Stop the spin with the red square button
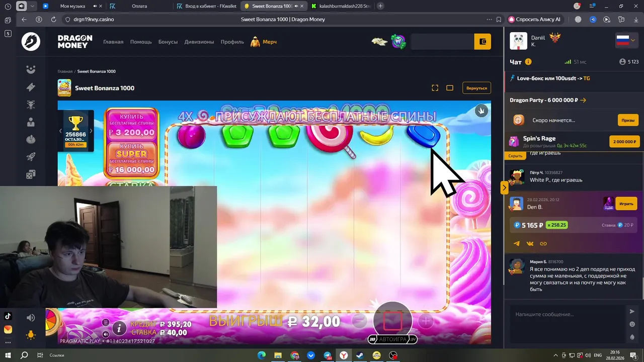This screenshot has height=362, width=644. click(x=393, y=320)
